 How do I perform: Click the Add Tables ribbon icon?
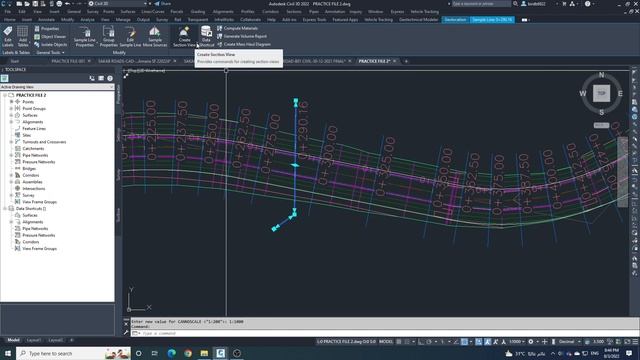pos(22,36)
